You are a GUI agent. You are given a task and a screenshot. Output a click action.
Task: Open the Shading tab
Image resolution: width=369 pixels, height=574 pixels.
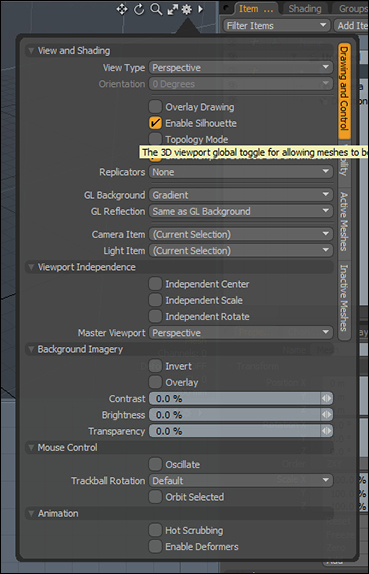[x=305, y=9]
